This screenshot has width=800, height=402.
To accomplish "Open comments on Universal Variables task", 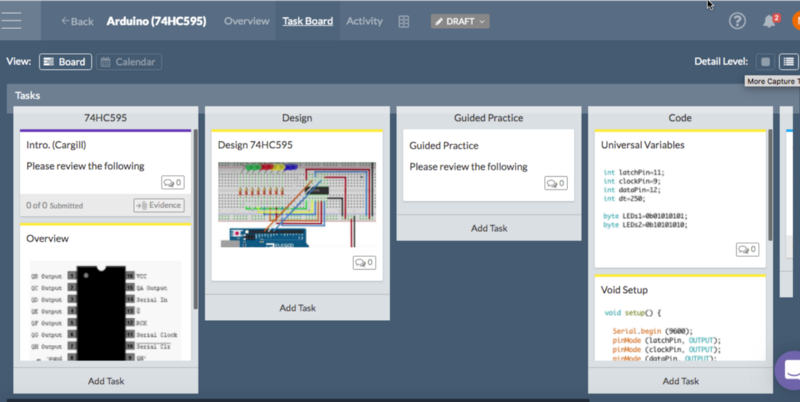I will tap(746, 249).
